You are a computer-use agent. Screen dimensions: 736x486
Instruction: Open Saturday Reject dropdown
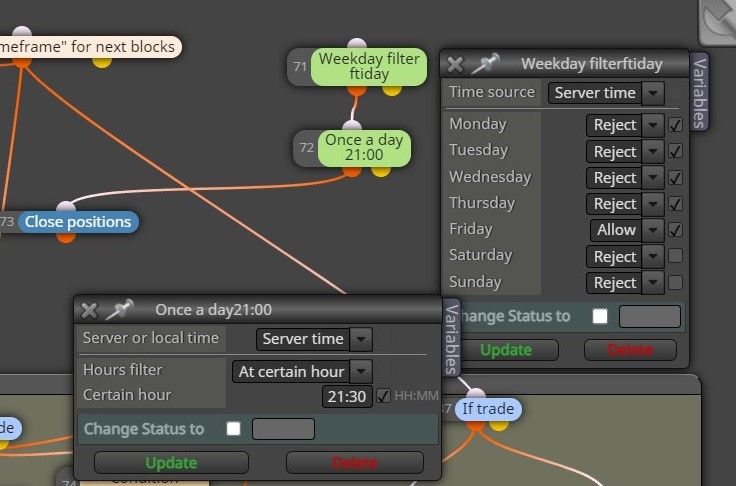(x=653, y=256)
